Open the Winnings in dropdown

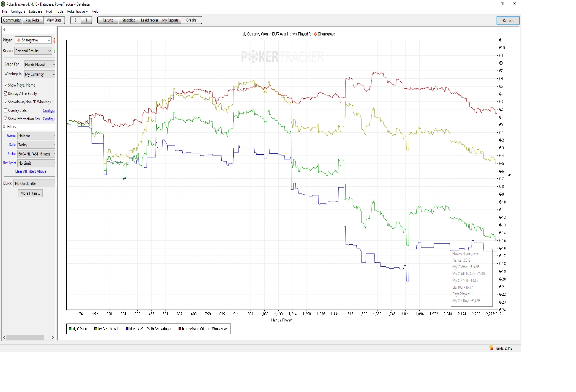click(x=39, y=74)
